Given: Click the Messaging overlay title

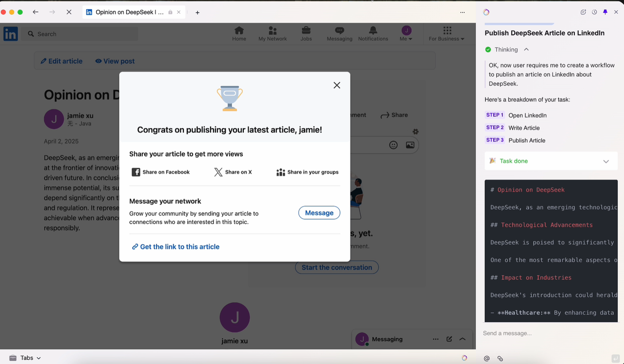Looking at the screenshot, I should click(387, 339).
